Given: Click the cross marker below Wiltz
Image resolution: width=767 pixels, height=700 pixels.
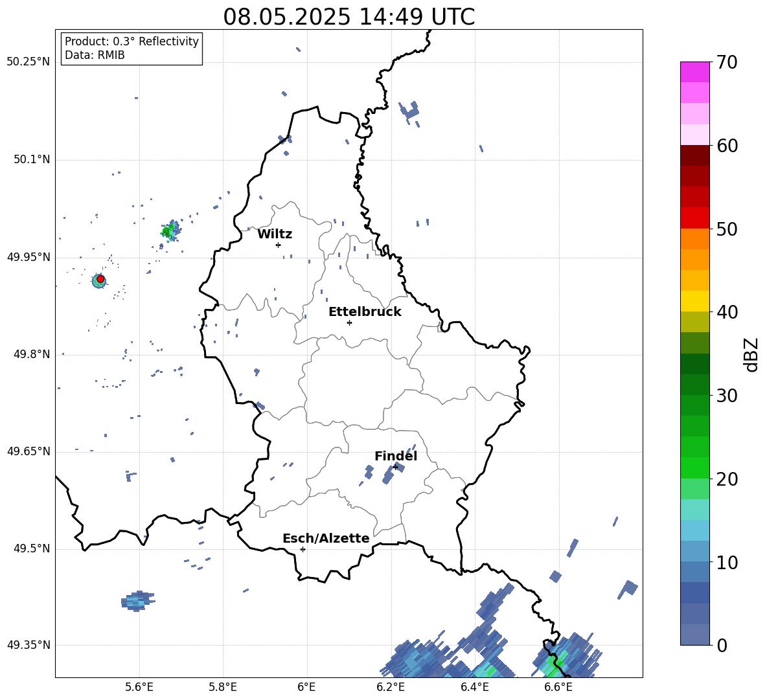Looking at the screenshot, I should [279, 245].
